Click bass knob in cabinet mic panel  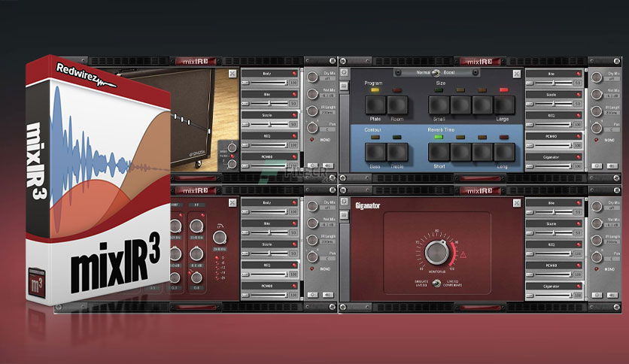(232, 147)
